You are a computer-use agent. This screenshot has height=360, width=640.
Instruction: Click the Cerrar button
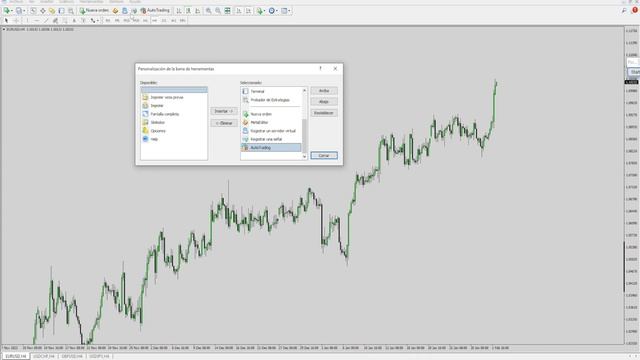tap(324, 156)
